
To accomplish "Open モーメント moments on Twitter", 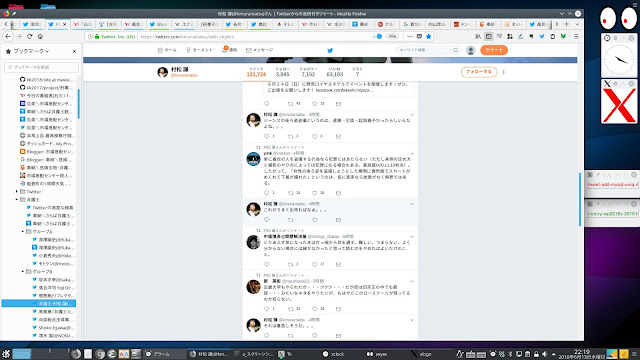I will [199, 50].
